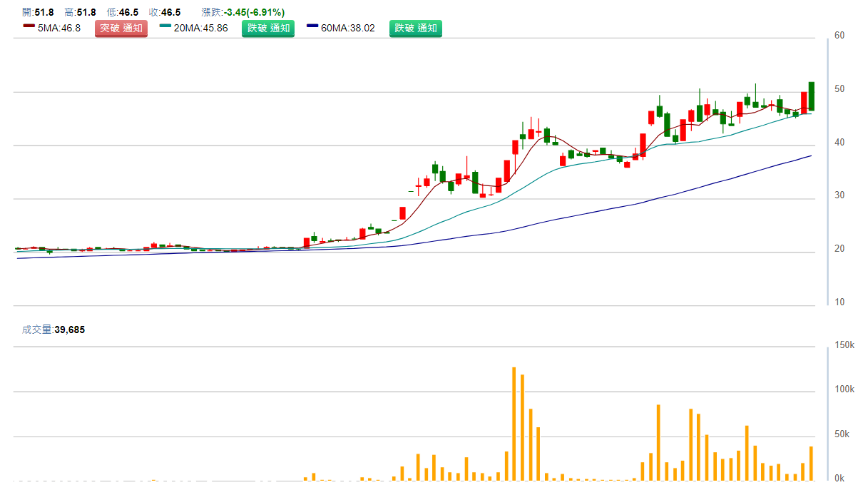Viewport: 868px width, 490px height.
Task: Click the high price 高 51.8 text
Action: 80,12
